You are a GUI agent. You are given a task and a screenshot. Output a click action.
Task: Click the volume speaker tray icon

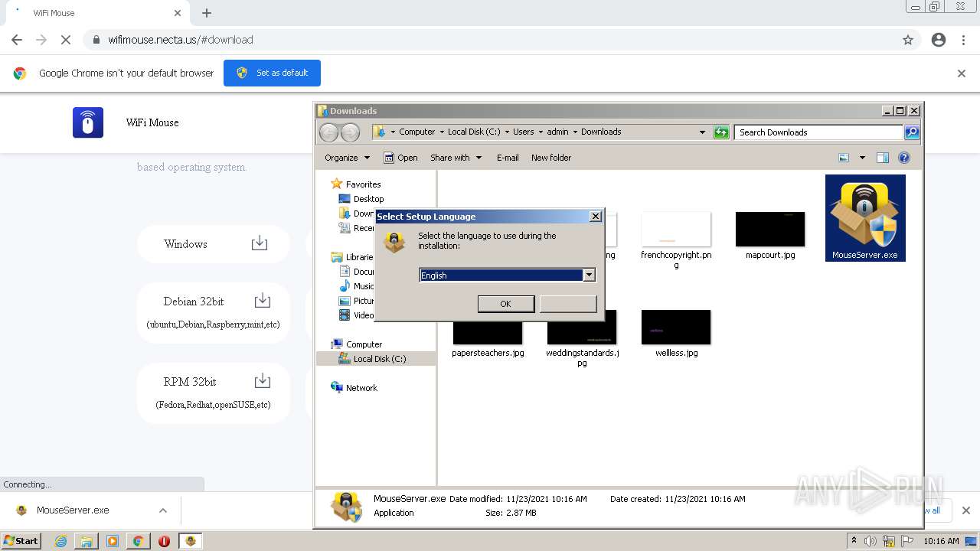(871, 541)
